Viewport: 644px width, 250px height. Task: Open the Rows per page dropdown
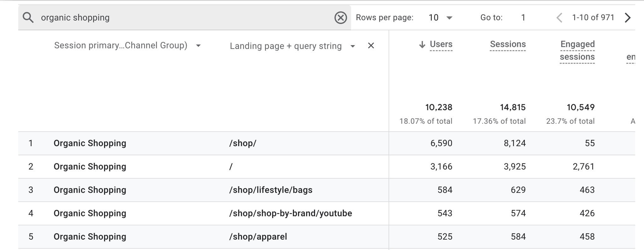click(x=441, y=18)
